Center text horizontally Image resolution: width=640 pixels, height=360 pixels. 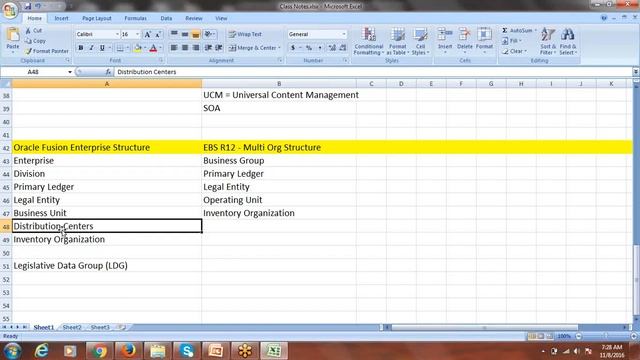click(185, 48)
